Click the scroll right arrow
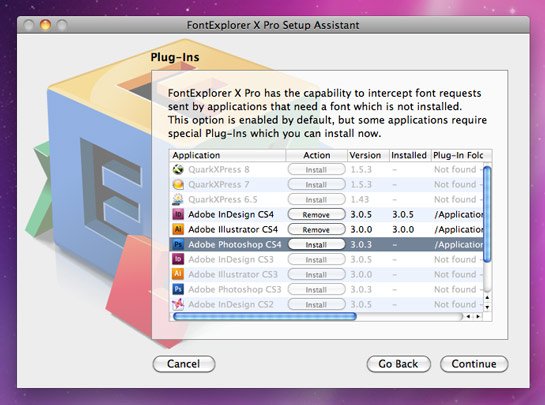The height and width of the screenshot is (405, 545). [478, 316]
